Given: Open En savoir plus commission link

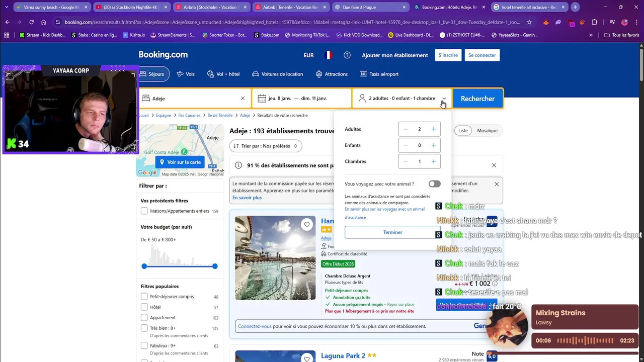Looking at the screenshot, I should coord(247,198).
